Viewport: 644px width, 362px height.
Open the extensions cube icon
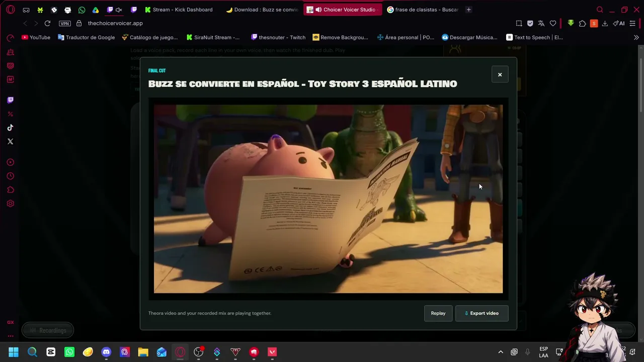pyautogui.click(x=583, y=23)
